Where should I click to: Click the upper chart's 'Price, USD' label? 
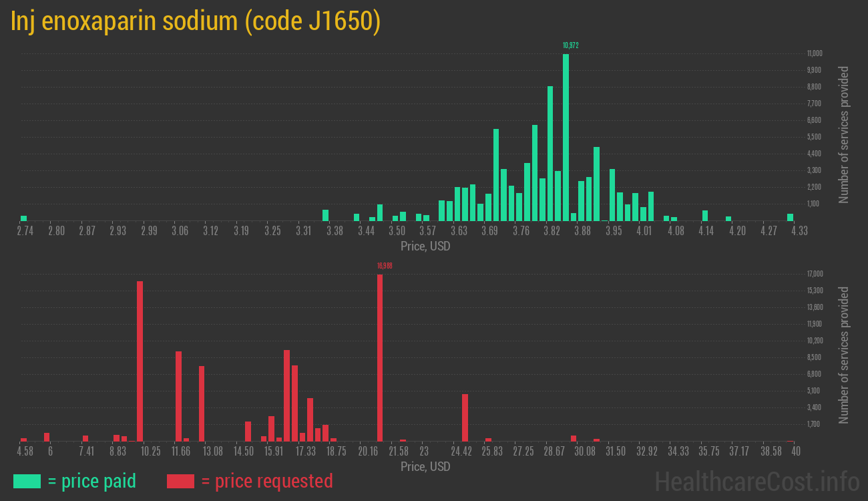425,246
